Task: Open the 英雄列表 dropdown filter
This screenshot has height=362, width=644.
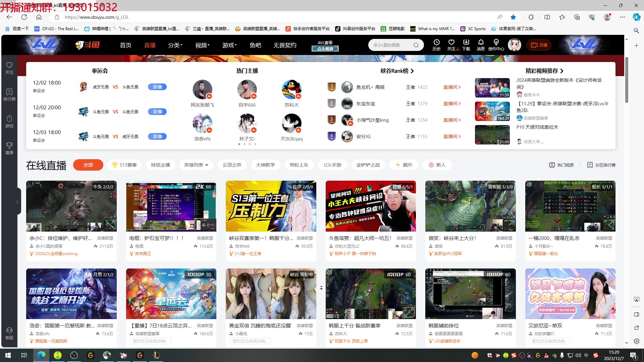Action: 196,165
